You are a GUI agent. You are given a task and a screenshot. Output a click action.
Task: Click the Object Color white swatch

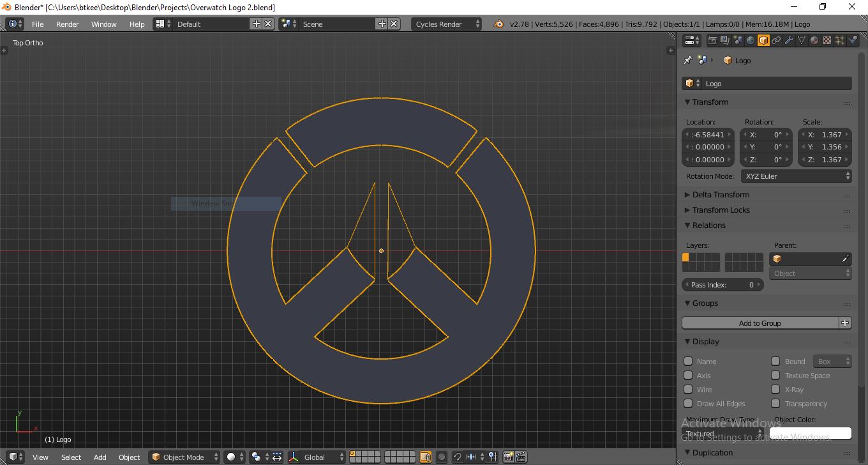(811, 433)
